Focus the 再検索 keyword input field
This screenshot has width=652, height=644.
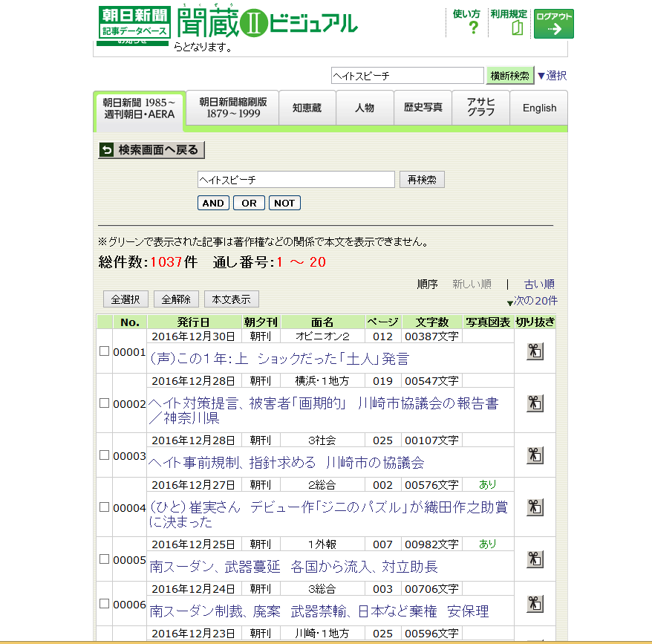(296, 180)
